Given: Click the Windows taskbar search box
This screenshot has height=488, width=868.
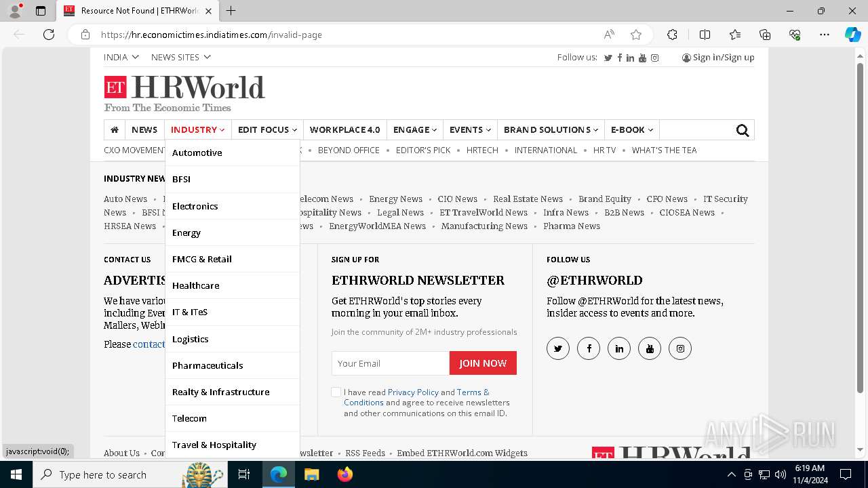Looking at the screenshot, I should tap(130, 474).
